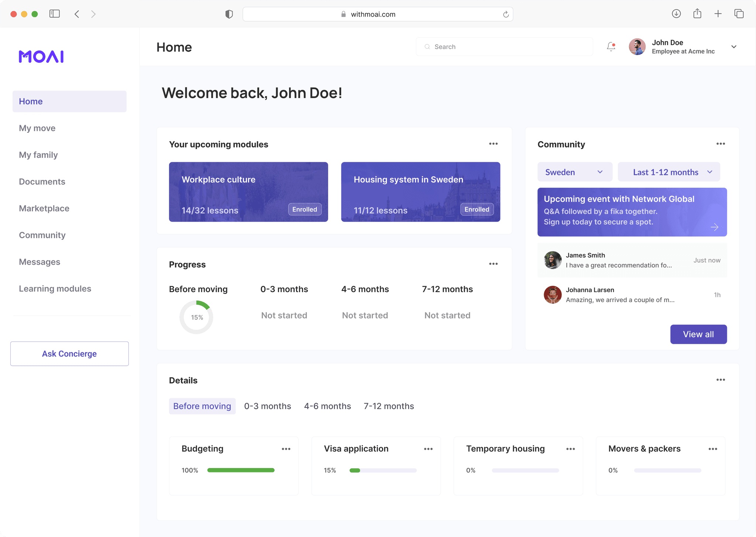Open the Visa application three-dot menu
This screenshot has height=537, width=756.
[428, 449]
